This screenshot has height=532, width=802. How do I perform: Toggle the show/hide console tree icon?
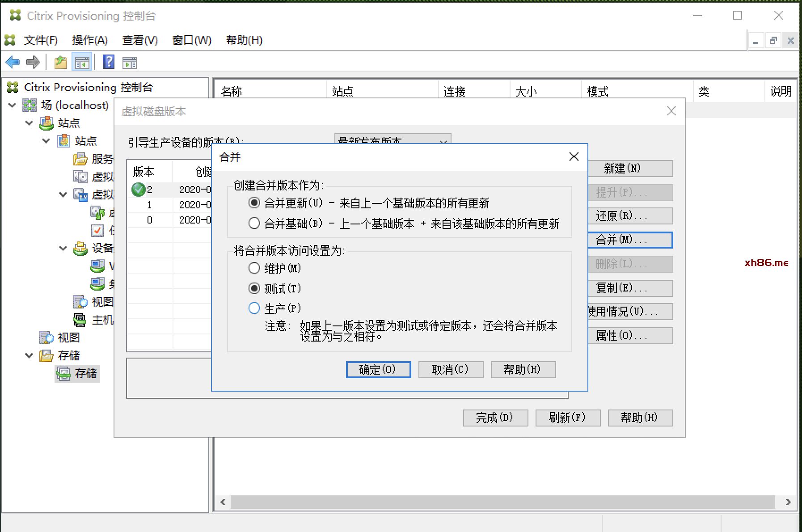[82, 62]
